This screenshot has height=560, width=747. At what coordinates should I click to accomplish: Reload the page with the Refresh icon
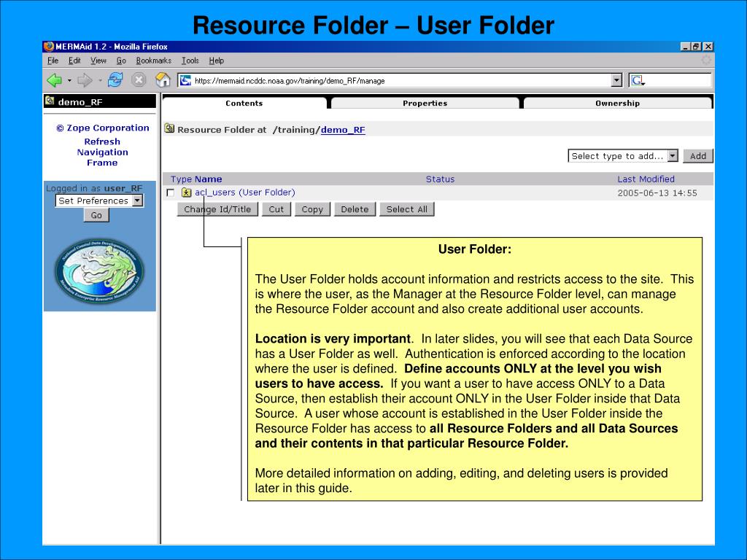[x=115, y=80]
